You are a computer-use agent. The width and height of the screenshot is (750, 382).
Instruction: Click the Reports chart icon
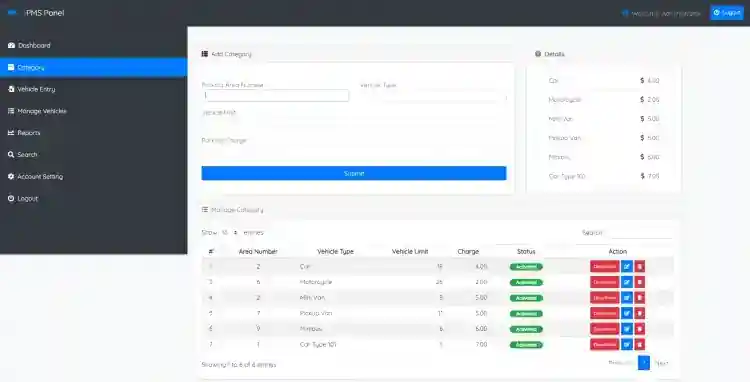(11, 133)
